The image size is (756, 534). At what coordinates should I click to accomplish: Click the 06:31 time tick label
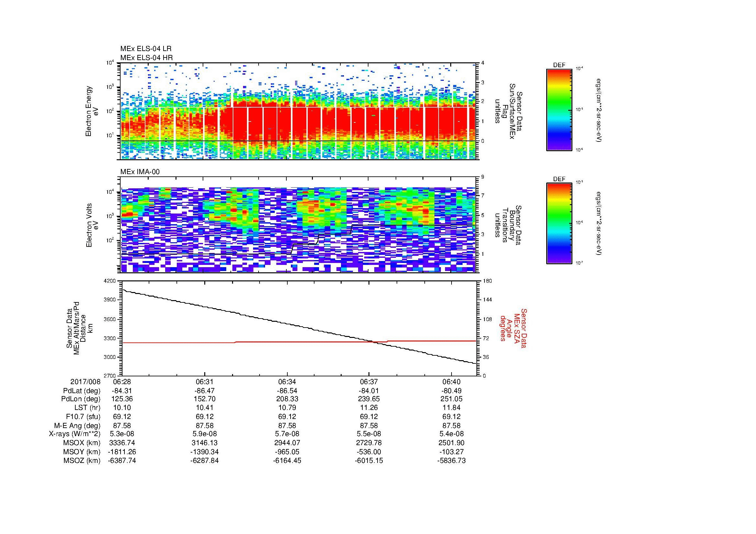point(205,382)
